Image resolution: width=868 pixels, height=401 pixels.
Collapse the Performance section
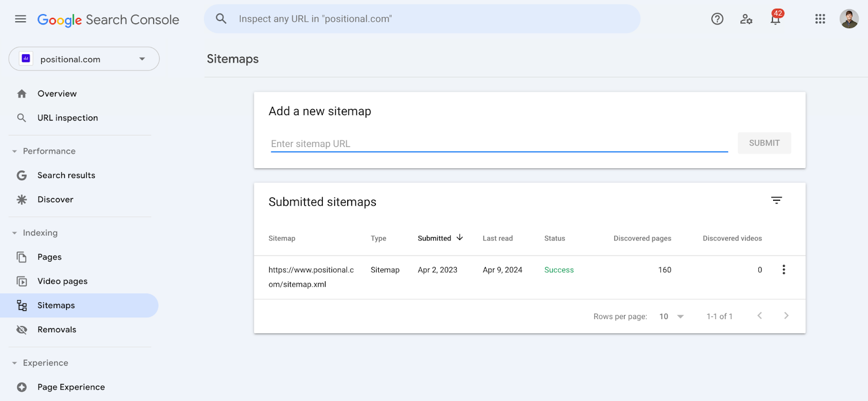(x=15, y=151)
